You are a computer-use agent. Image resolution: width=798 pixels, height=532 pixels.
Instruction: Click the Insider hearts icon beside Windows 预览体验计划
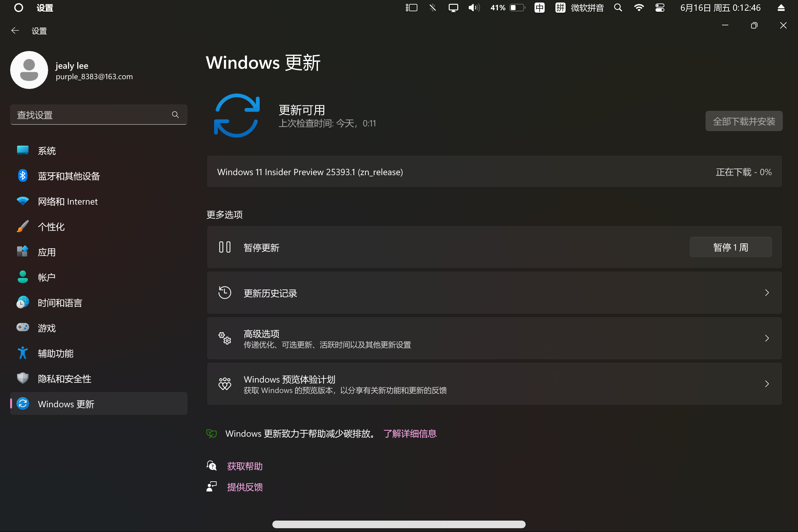(x=225, y=384)
